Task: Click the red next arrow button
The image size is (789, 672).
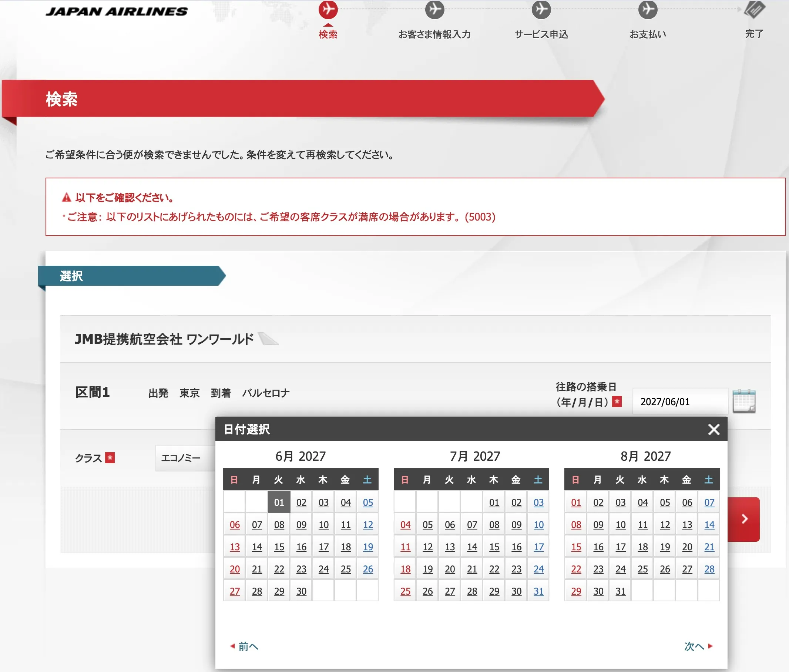Action: pyautogui.click(x=744, y=519)
